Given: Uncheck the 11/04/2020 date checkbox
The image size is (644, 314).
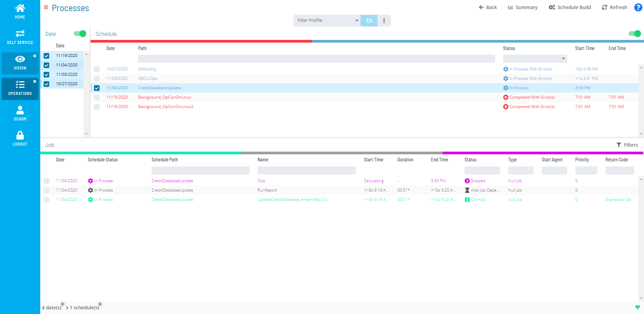Looking at the screenshot, I should click(47, 65).
